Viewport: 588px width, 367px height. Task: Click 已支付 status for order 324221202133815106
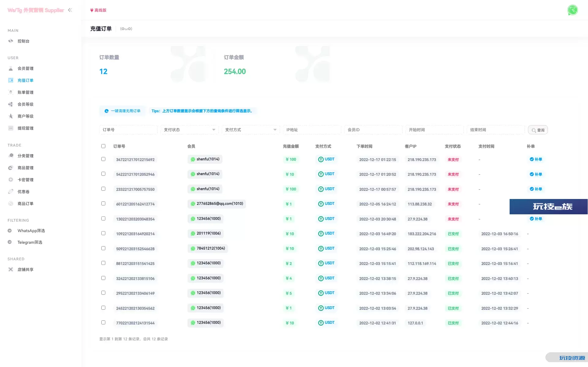coord(453,278)
